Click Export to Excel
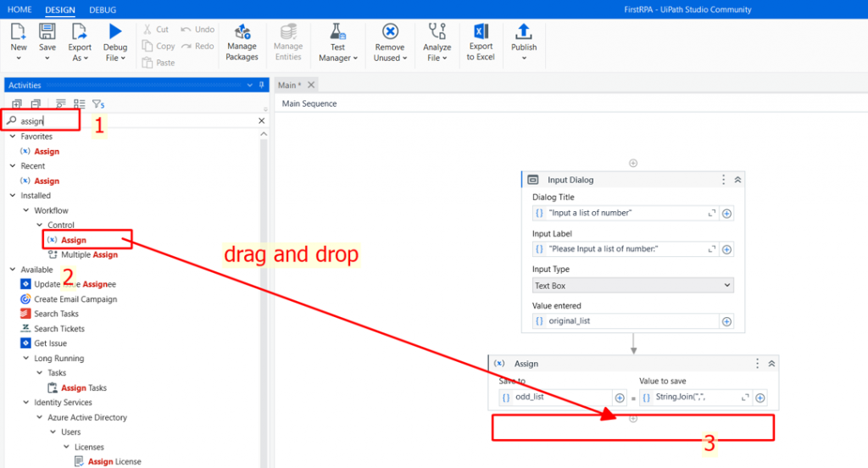Image resolution: width=868 pixels, height=468 pixels. tap(481, 42)
